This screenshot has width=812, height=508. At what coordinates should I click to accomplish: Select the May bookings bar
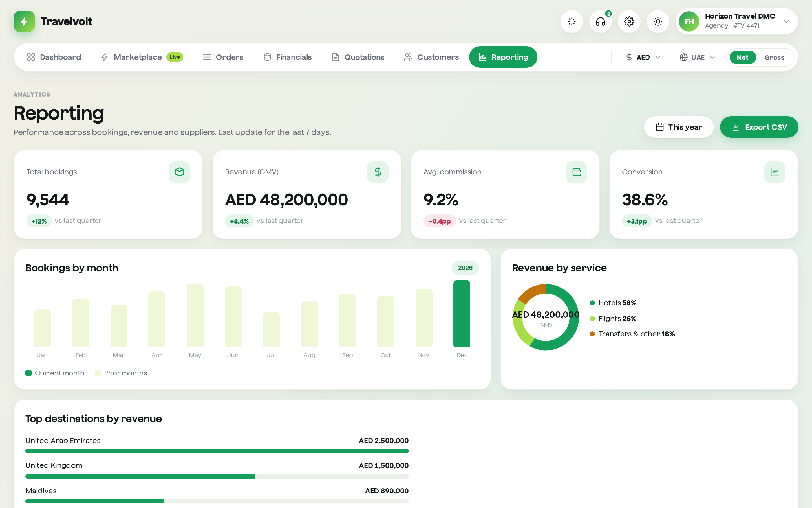(195, 316)
